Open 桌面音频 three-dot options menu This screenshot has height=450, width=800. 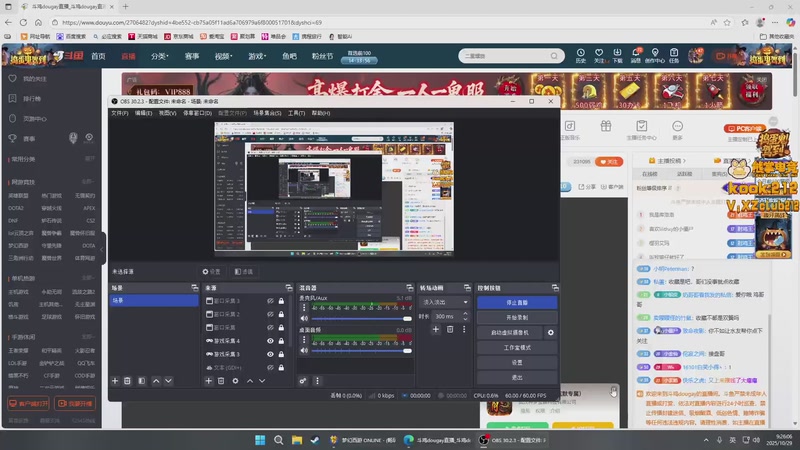305,340
